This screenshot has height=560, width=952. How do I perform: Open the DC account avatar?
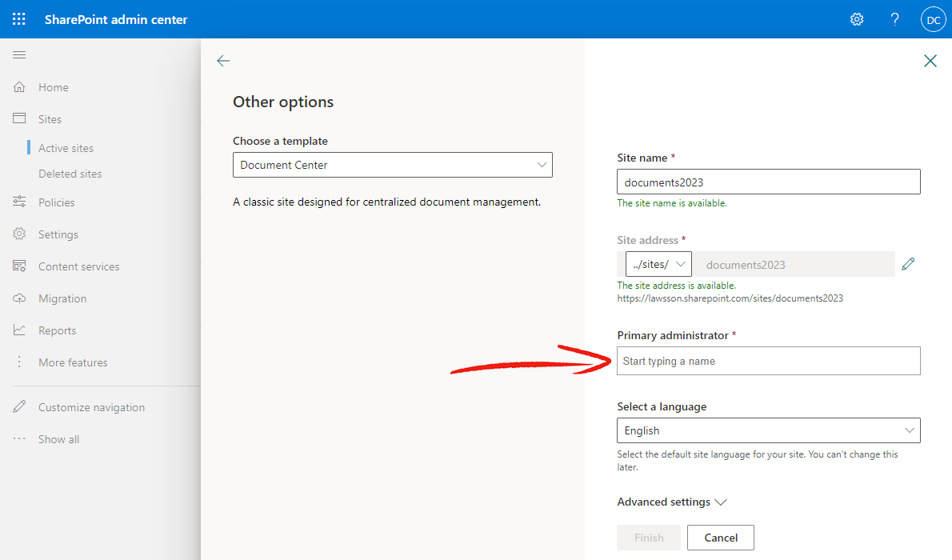[934, 19]
